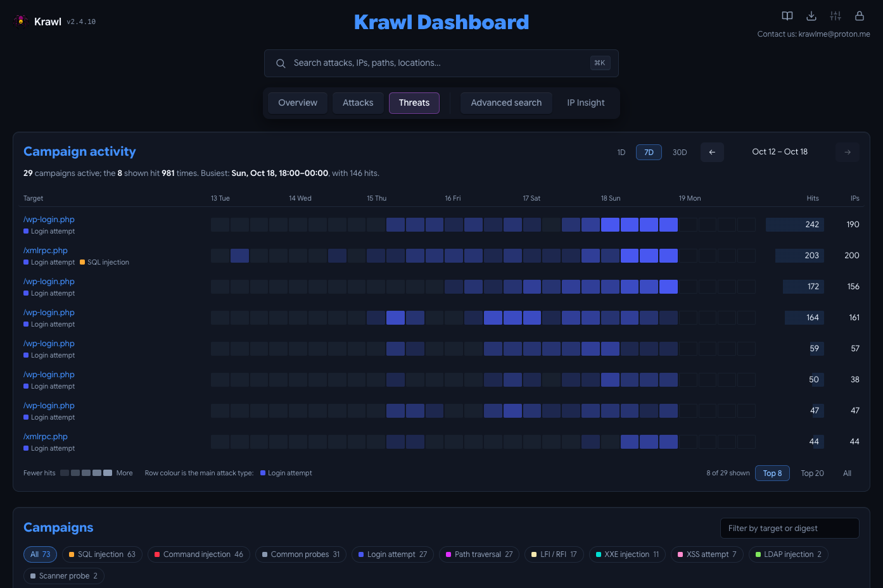Filter campaigns by LDAP injection
This screenshot has height=588, width=883.
[x=789, y=554]
